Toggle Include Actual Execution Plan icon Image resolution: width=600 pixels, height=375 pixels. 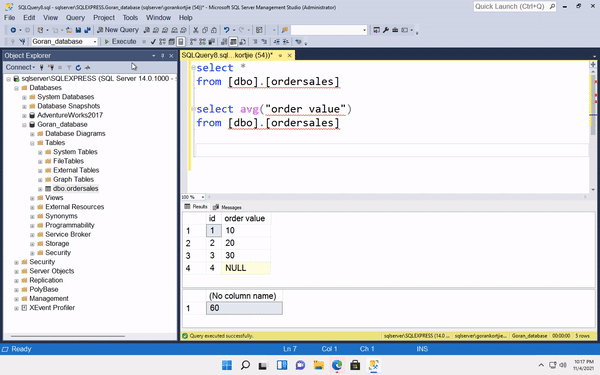coord(193,41)
